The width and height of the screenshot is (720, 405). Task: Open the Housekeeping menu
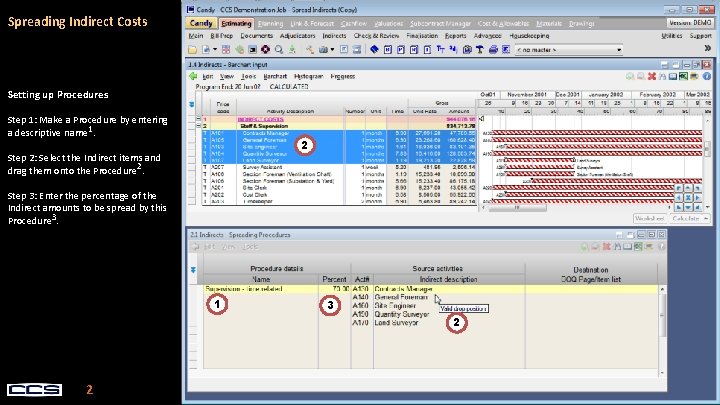point(529,36)
